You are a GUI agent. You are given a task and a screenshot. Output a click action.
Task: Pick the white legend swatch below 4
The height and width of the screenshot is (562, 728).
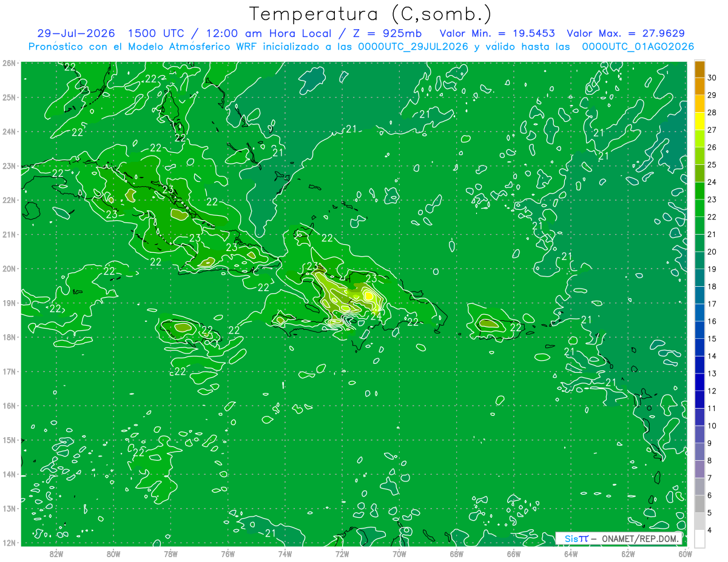(x=699, y=538)
